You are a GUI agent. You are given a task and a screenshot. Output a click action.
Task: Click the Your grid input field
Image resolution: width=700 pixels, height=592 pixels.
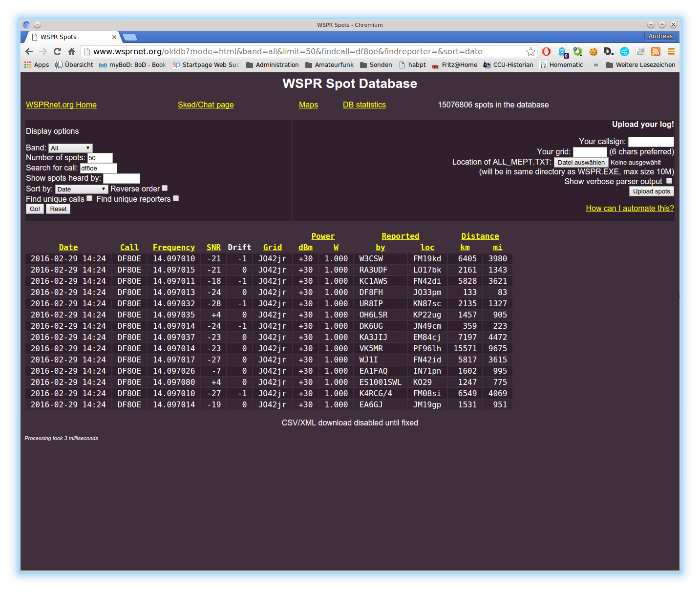click(590, 152)
